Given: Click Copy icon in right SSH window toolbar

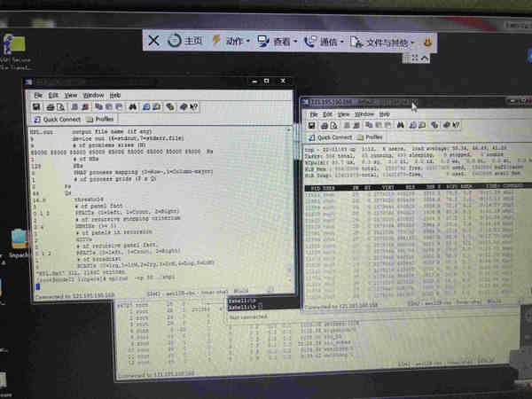Looking at the screenshot, I should [x=369, y=125].
